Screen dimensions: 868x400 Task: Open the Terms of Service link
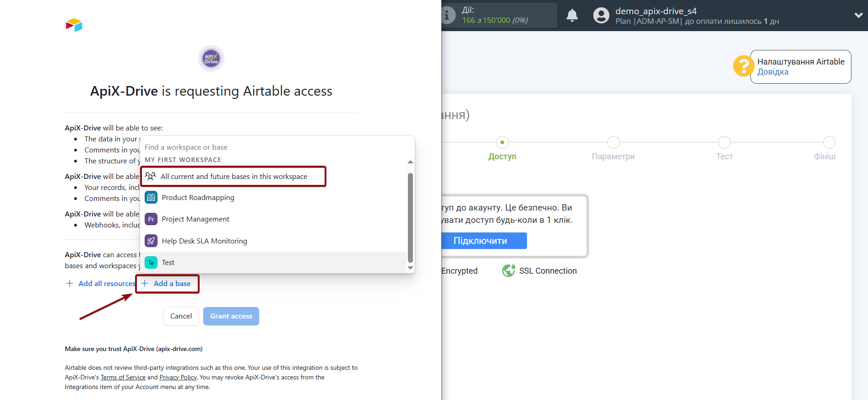[x=123, y=377]
